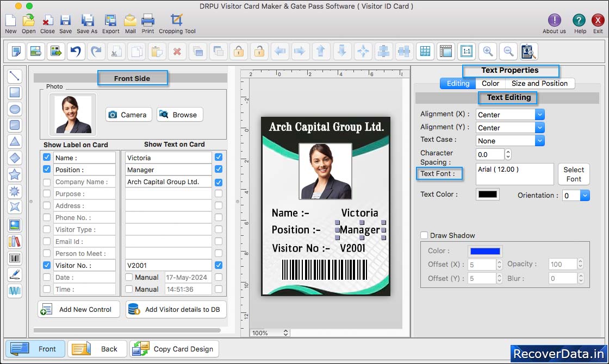Switch to the Editing tab
The height and width of the screenshot is (364, 609).
[x=458, y=84]
